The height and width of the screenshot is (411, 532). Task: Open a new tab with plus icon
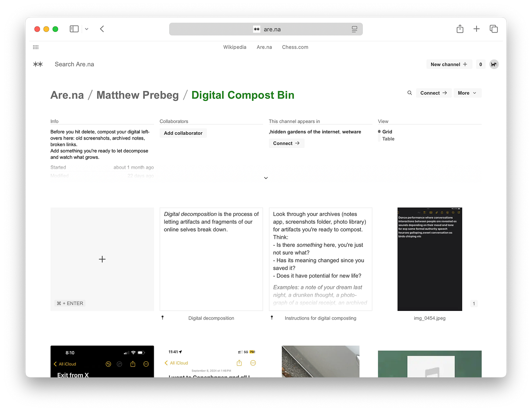pyautogui.click(x=476, y=29)
